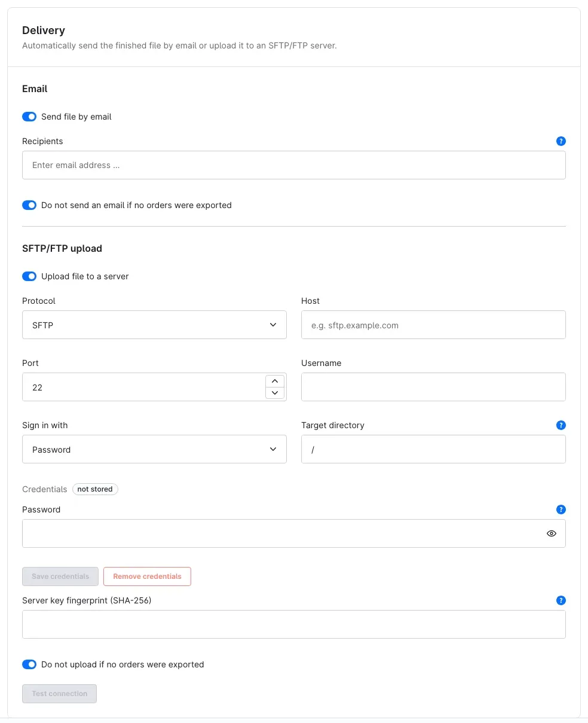Screen dimensions: 588x723
Task: Click the Server key fingerprint field
Action: point(294,624)
